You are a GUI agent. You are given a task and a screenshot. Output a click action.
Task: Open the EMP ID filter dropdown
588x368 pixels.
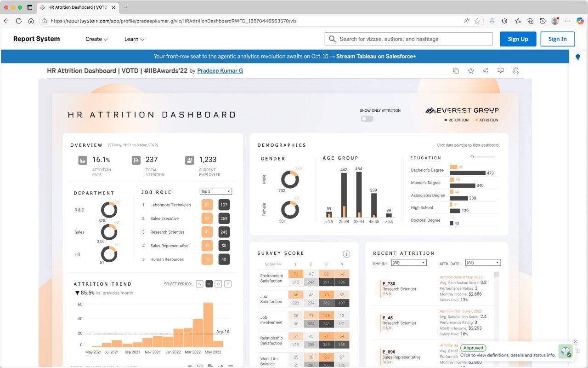(x=409, y=263)
